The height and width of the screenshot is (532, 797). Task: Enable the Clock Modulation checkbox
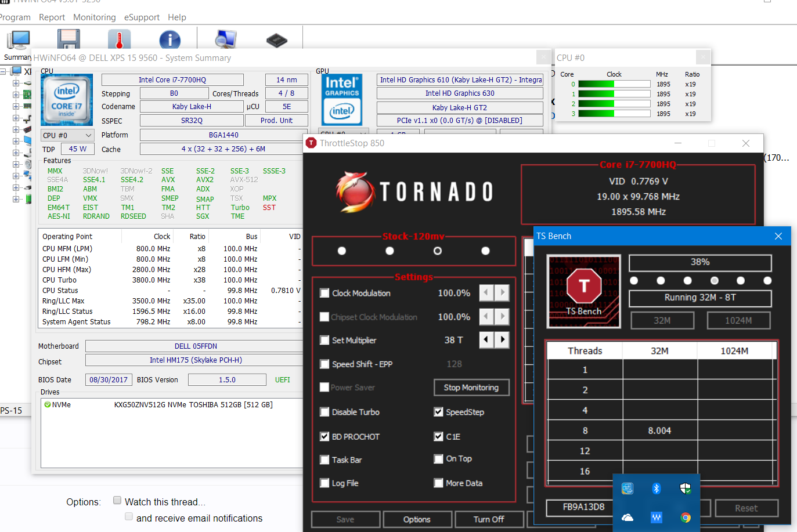point(324,293)
